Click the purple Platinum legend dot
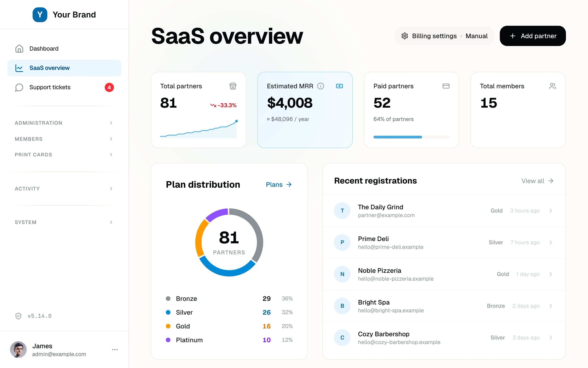Screen dimensions: 588x368 [168, 340]
